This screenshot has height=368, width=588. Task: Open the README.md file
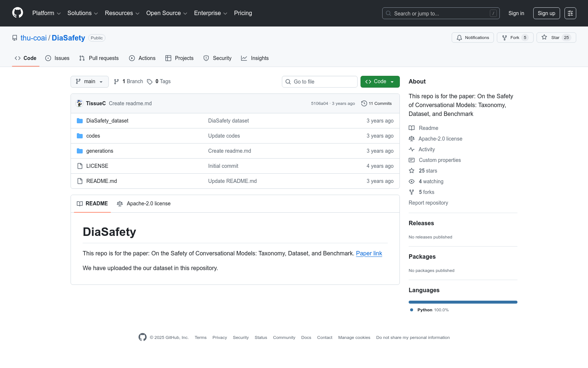pos(102,181)
